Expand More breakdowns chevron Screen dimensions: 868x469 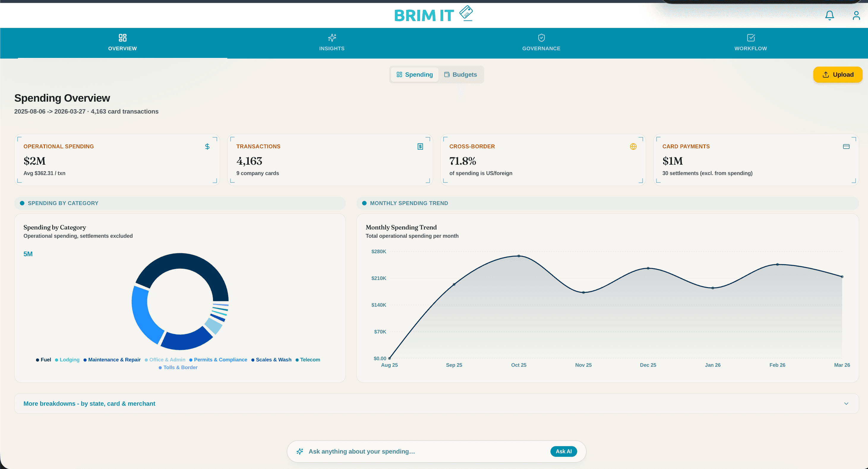[x=846, y=404]
